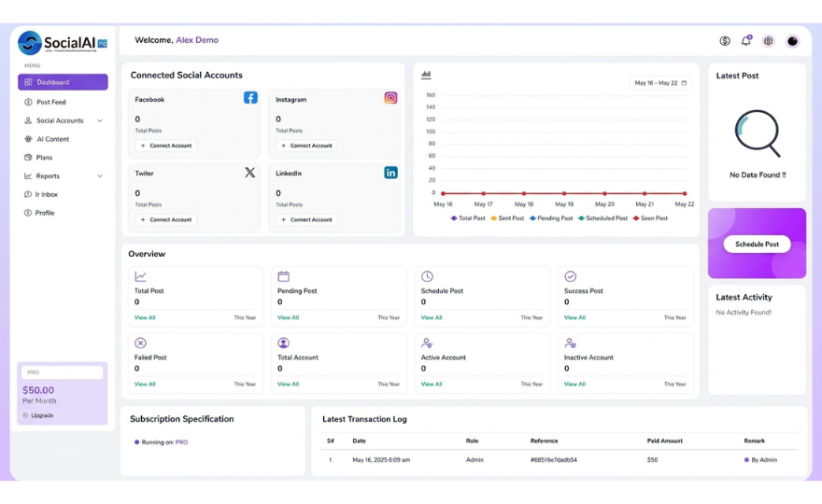This screenshot has width=822, height=504.
Task: Open Plans in sidebar
Action: (44, 158)
